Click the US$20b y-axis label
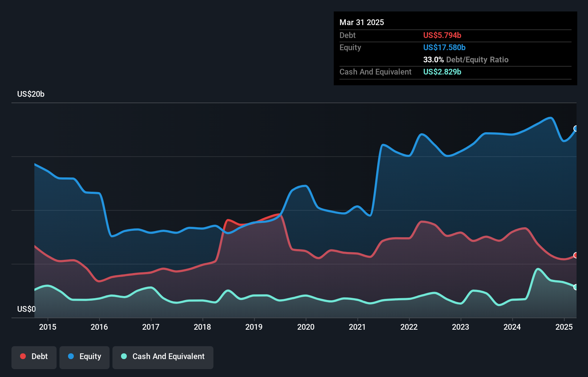 (31, 94)
